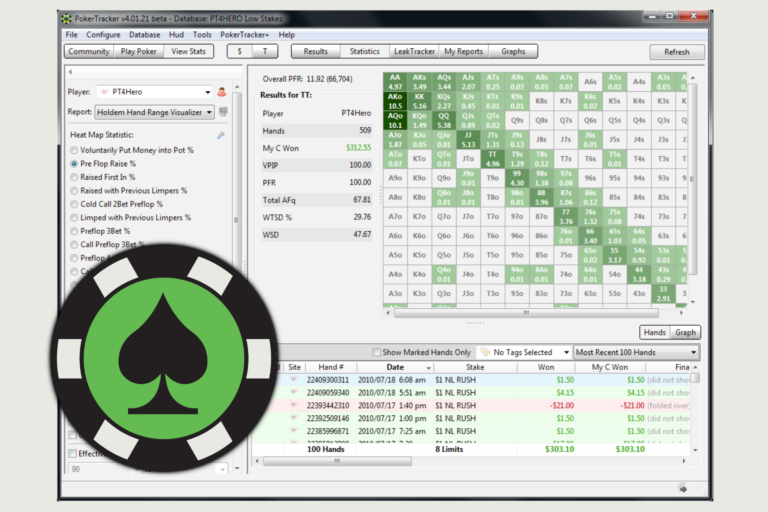Enable Show Marked Hands Only checkbox
Screen dimensions: 768x512
point(376,352)
